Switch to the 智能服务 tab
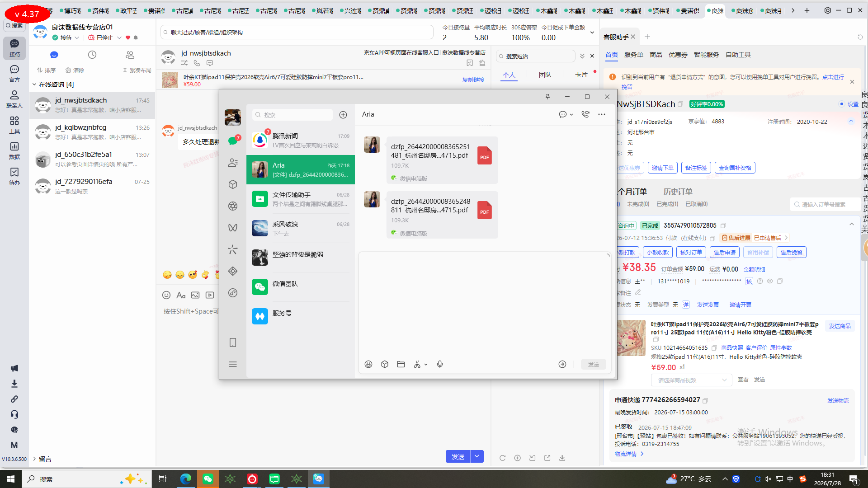The width and height of the screenshot is (868, 488). pyautogui.click(x=706, y=55)
